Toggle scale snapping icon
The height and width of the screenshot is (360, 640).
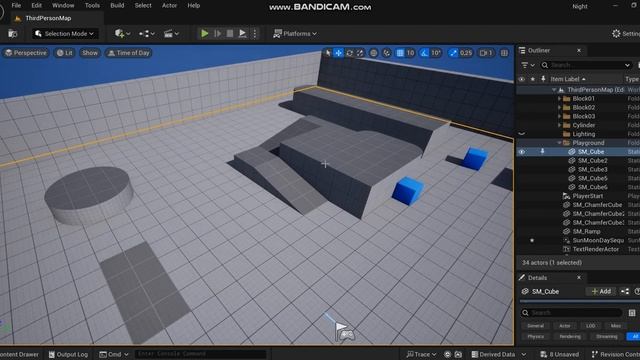(453, 53)
